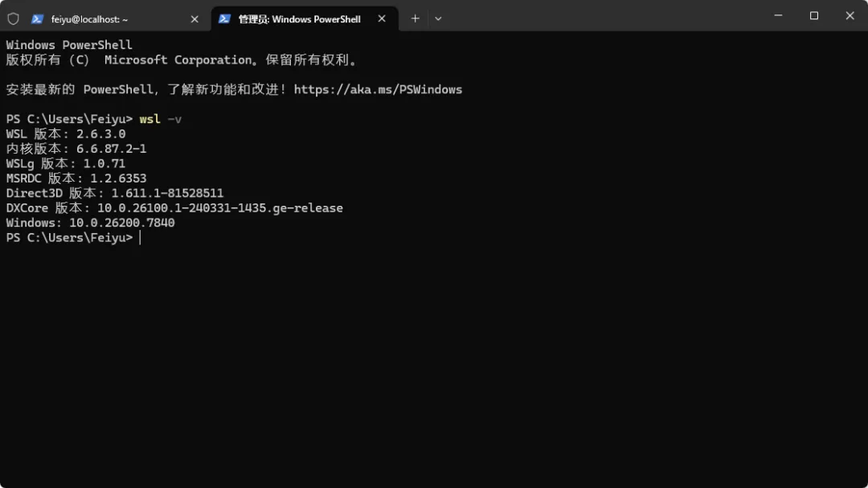Open the https://aka.ms/PSWindows link
This screenshot has height=488, width=868.
[x=378, y=90]
